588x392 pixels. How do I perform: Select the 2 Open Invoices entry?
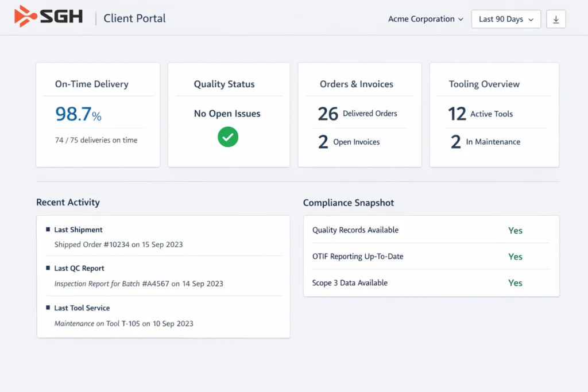349,142
